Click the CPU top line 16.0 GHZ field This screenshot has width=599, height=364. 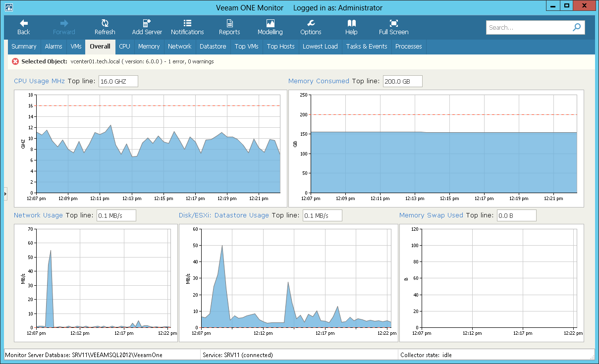[118, 81]
